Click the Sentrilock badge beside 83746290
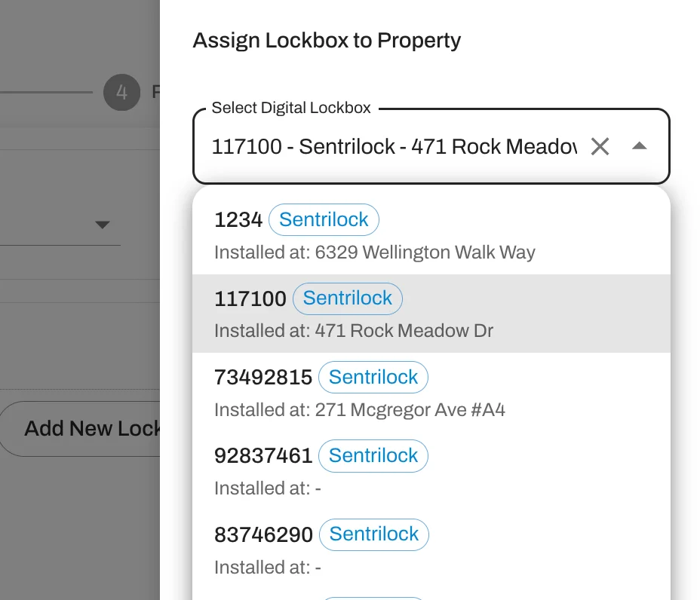The width and height of the screenshot is (700, 600). click(x=373, y=534)
